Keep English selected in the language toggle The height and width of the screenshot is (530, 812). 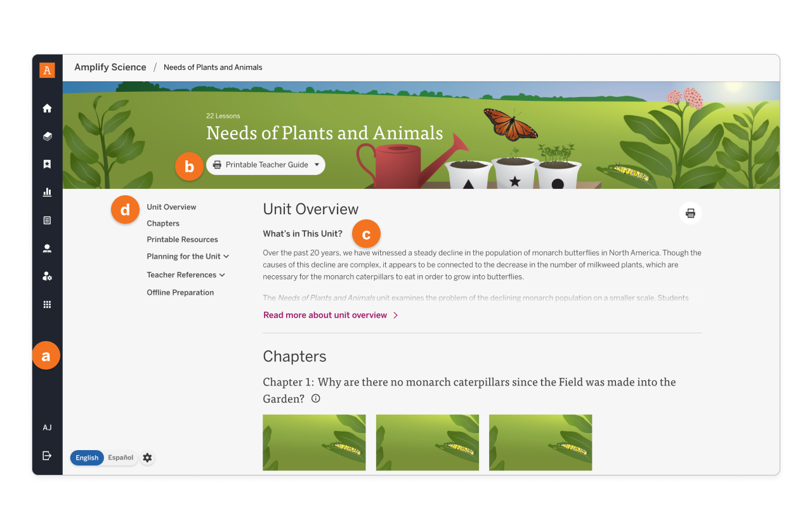(x=87, y=457)
